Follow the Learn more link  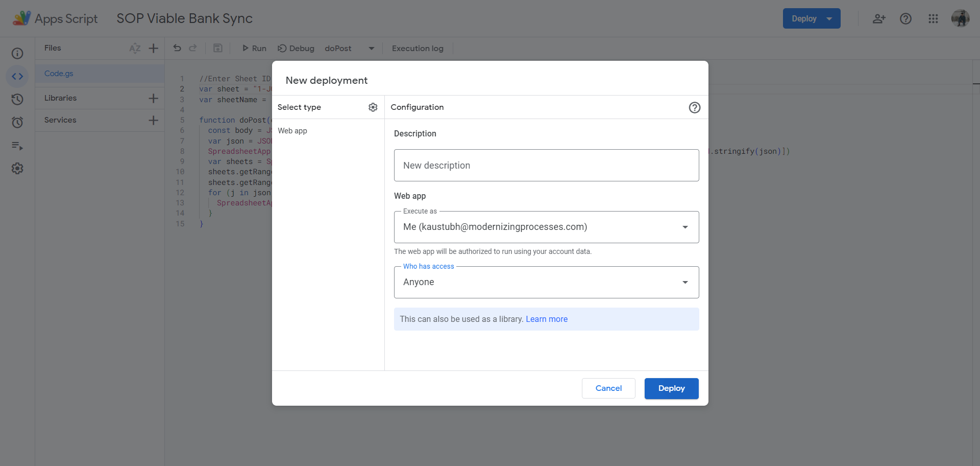coord(547,319)
